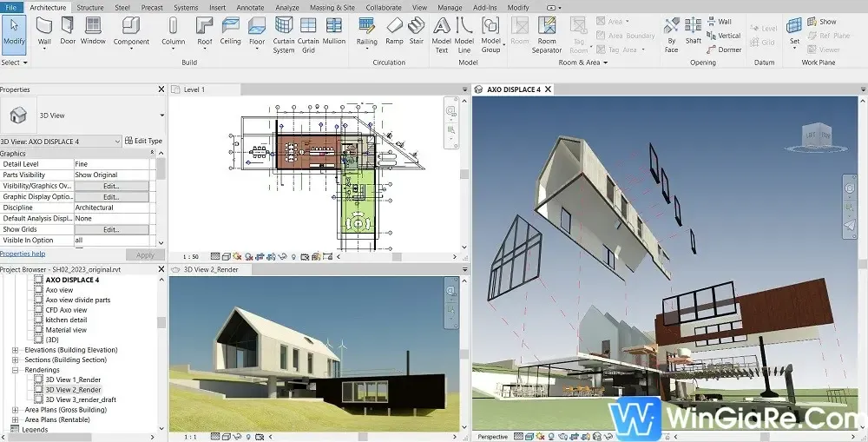Screen dimensions: 868x442
Task: Click the ViewCube in AXO DISPLACE 4
Action: point(819,137)
